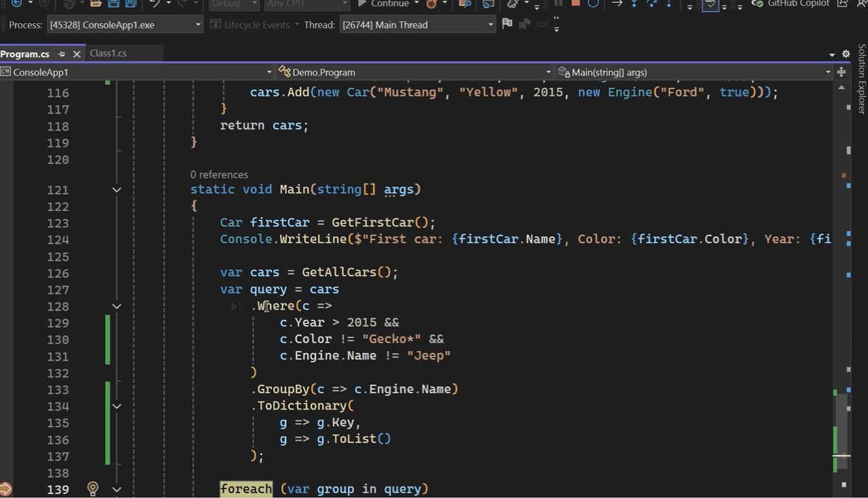Click the GetFirstCar method call
This screenshot has width=868, height=498.
[372, 222]
